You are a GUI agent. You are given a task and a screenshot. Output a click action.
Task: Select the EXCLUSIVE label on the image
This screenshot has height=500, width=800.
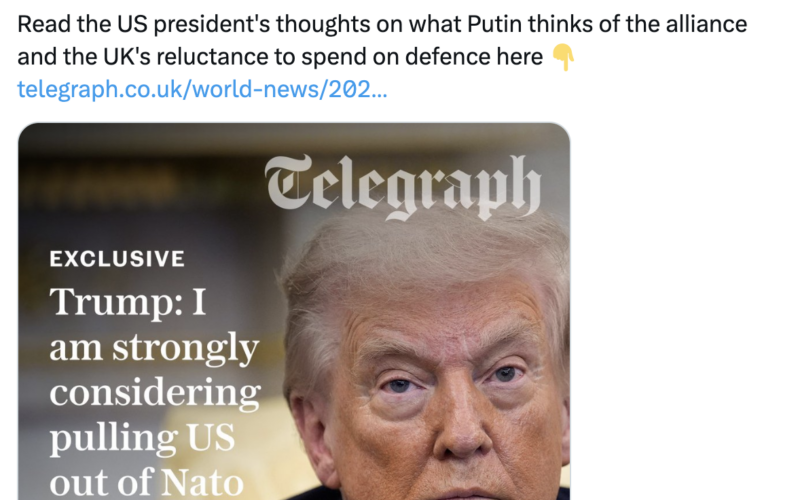117,259
